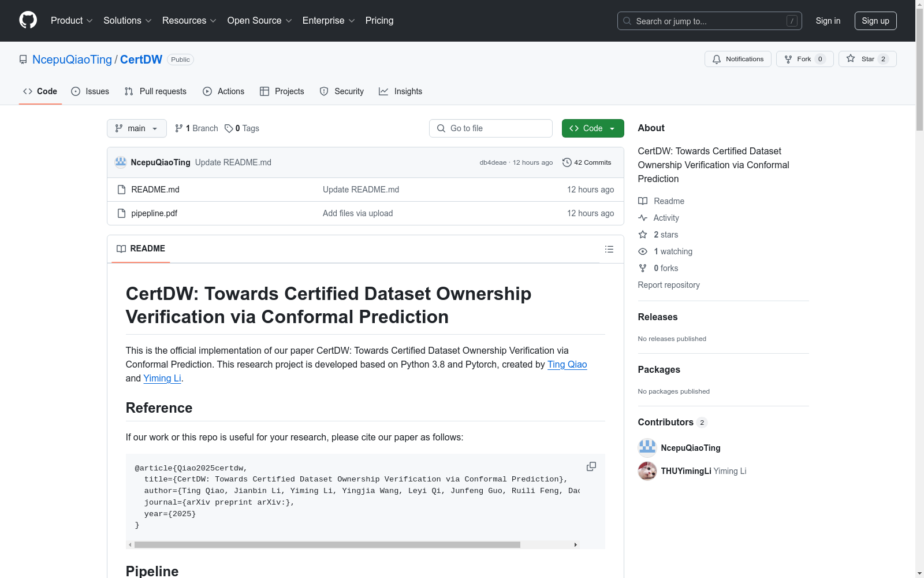The image size is (924, 578).
Task: Open NcepuQiaoTing contributor avatar
Action: (x=647, y=448)
